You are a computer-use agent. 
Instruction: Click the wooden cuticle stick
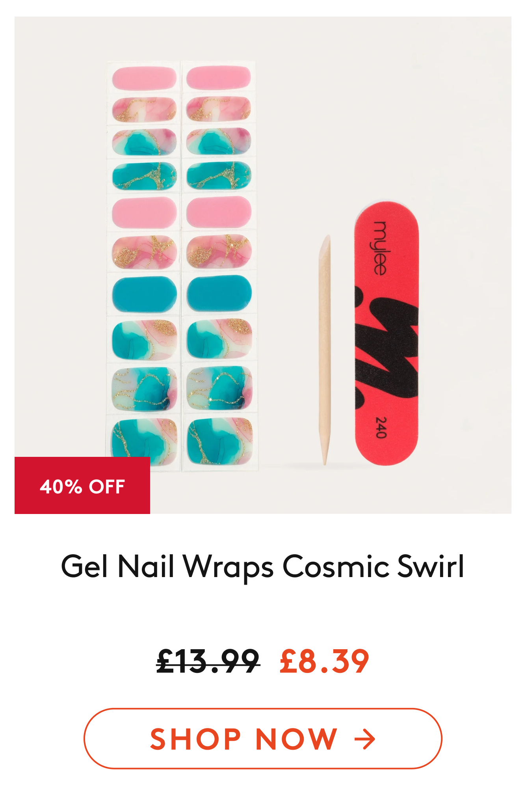pos(325,350)
